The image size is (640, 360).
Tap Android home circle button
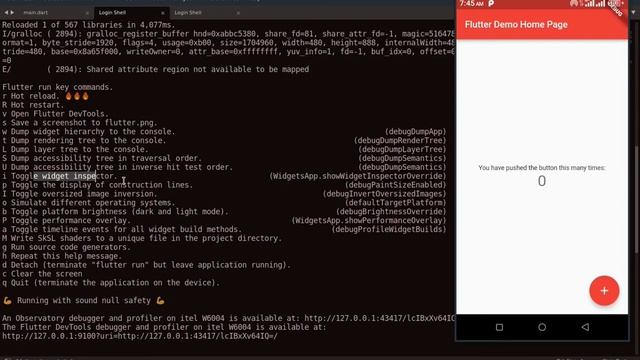[x=542, y=327]
